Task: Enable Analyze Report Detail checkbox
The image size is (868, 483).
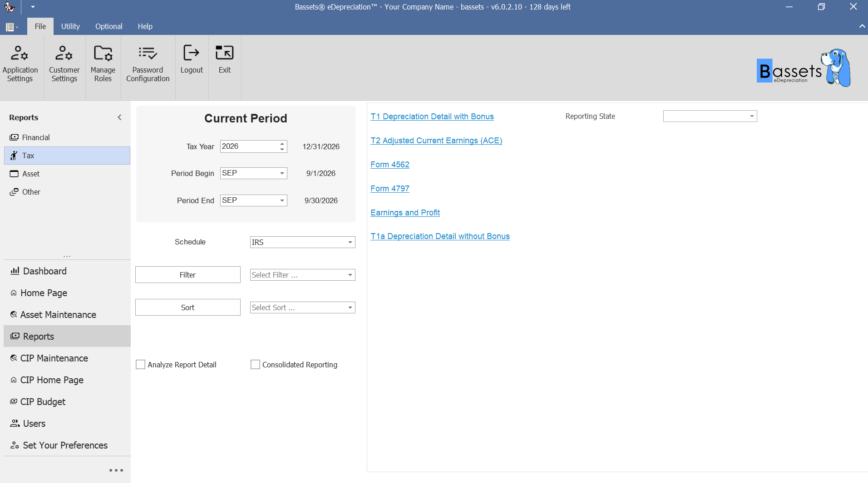Action: click(x=141, y=365)
